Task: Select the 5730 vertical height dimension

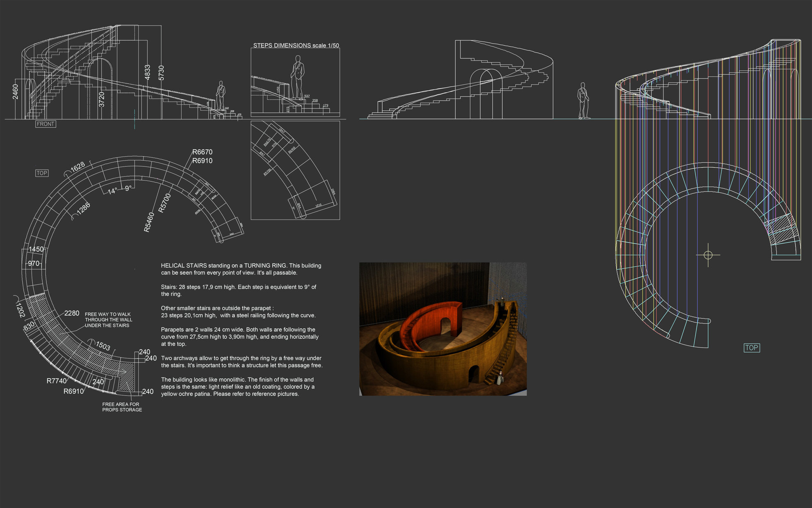Action: tap(161, 73)
